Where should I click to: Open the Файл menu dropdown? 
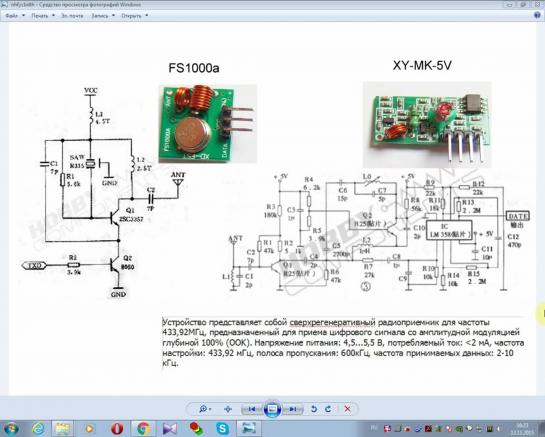click(15, 16)
